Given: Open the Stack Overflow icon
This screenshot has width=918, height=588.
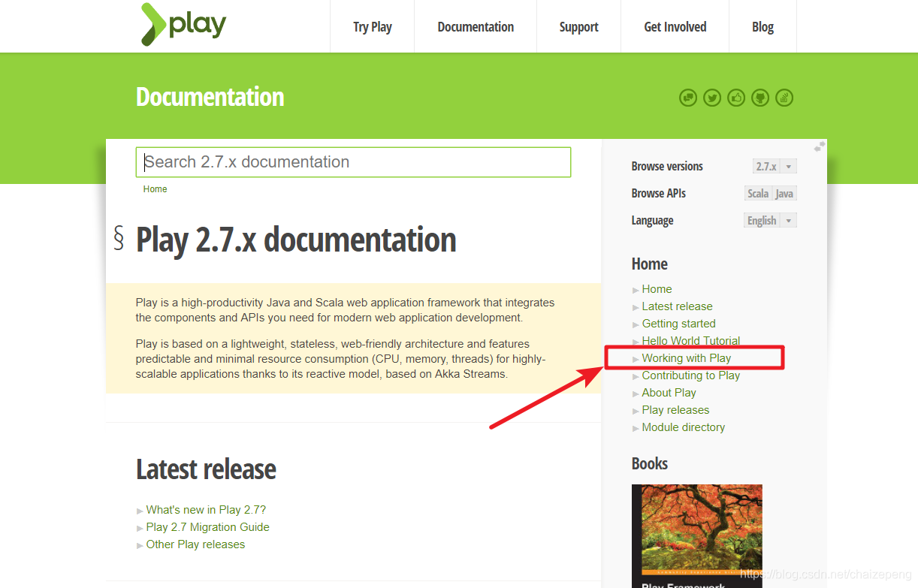Looking at the screenshot, I should tap(784, 98).
